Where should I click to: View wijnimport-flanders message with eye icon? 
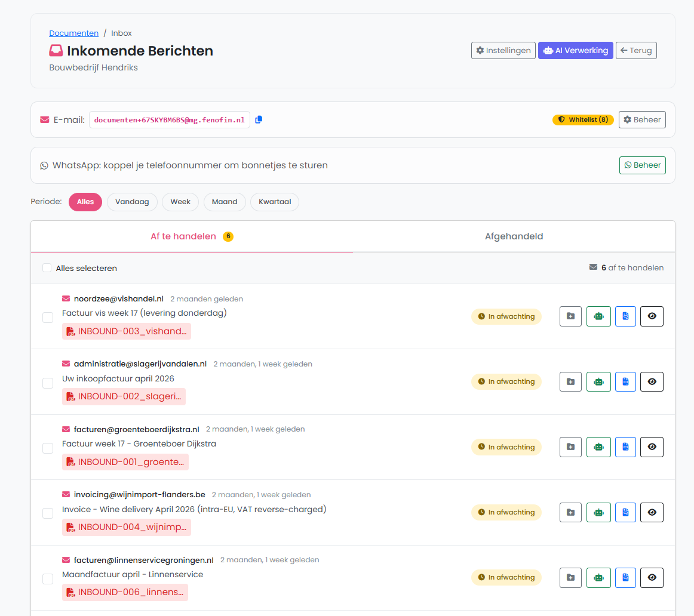[x=652, y=512]
